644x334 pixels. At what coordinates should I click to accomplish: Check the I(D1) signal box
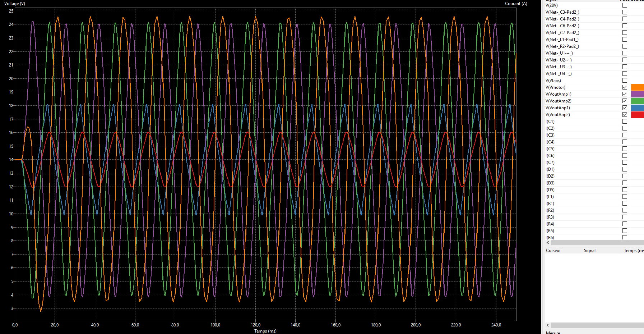[x=625, y=169]
